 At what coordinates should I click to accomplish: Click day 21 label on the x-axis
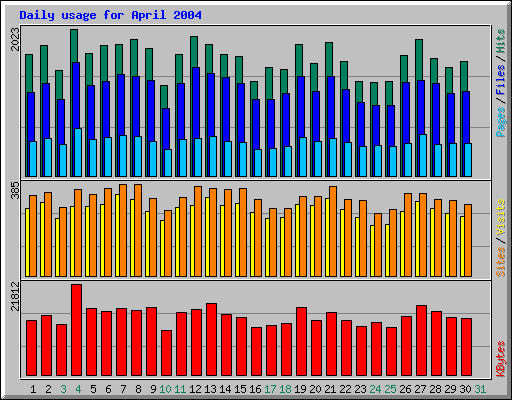(x=330, y=389)
